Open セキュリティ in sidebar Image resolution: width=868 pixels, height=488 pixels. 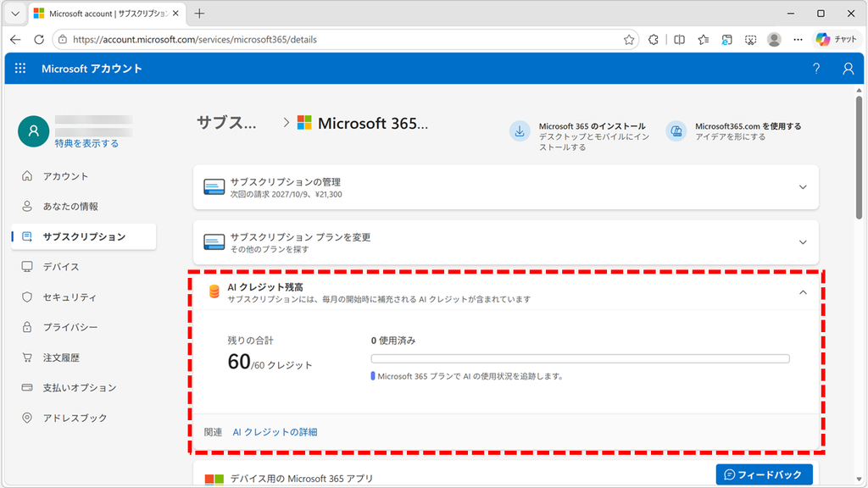pyautogui.click(x=84, y=297)
